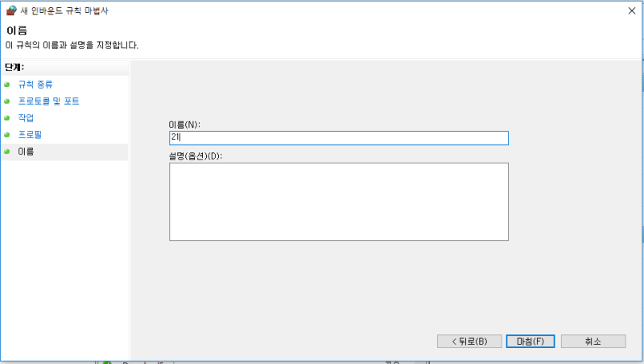Click inside the 설명(옵션)(D) text area
This screenshot has width=644, height=364.
(x=339, y=201)
